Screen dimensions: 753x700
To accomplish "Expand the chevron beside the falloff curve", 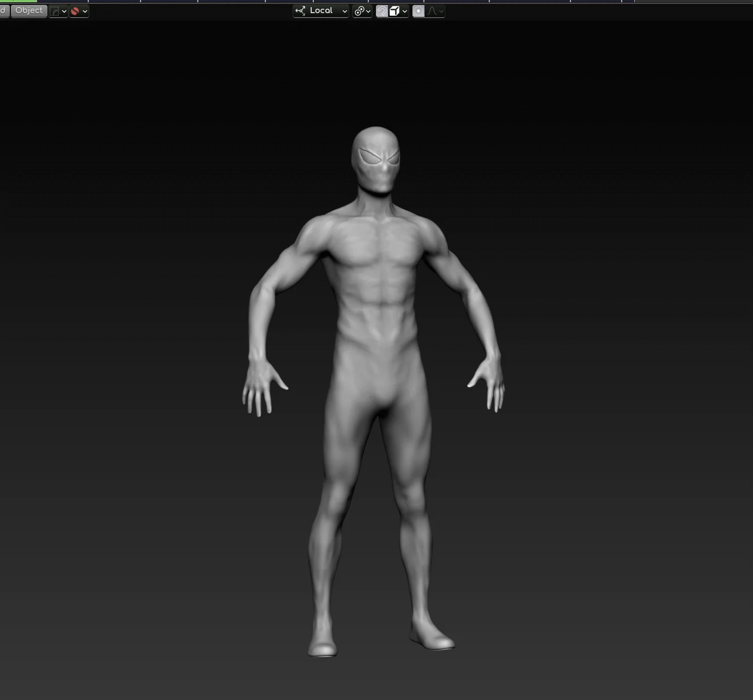I will coord(441,11).
